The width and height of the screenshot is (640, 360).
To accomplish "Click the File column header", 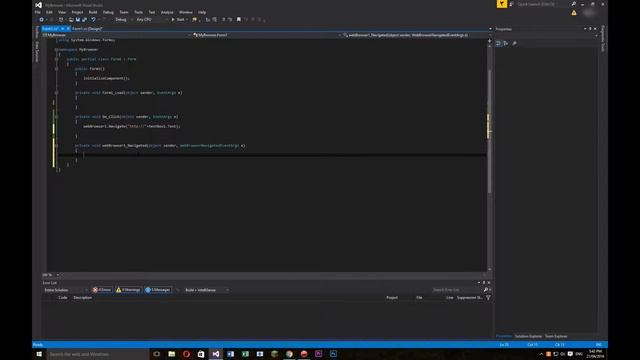I will pos(419,298).
